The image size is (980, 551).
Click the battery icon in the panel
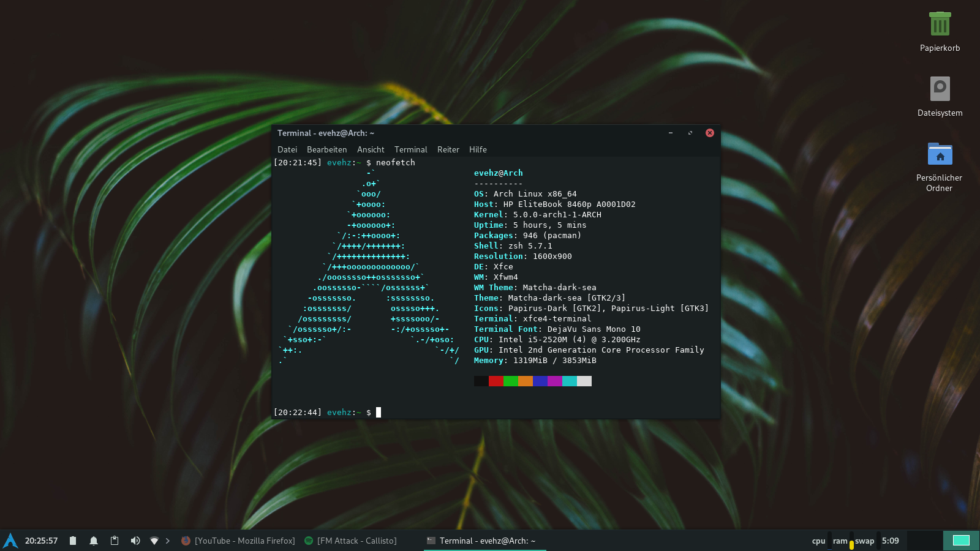click(x=73, y=541)
